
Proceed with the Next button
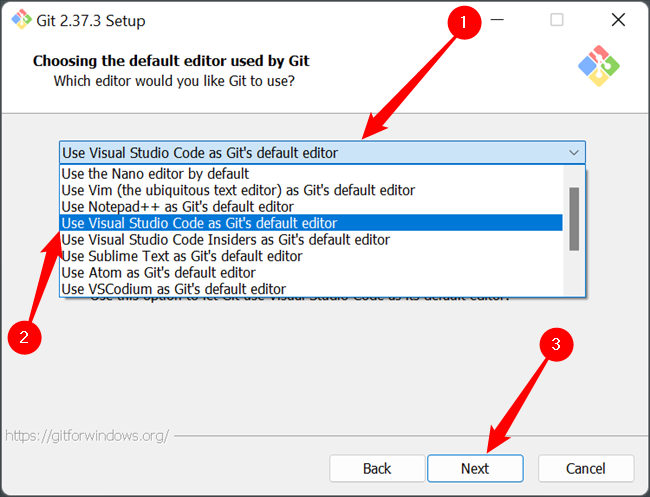(x=475, y=468)
